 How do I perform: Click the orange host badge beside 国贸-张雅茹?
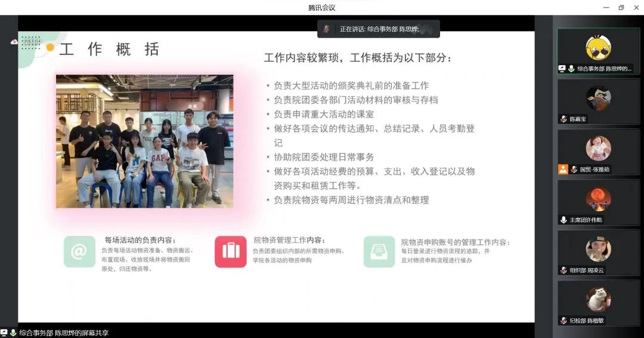pyautogui.click(x=563, y=169)
